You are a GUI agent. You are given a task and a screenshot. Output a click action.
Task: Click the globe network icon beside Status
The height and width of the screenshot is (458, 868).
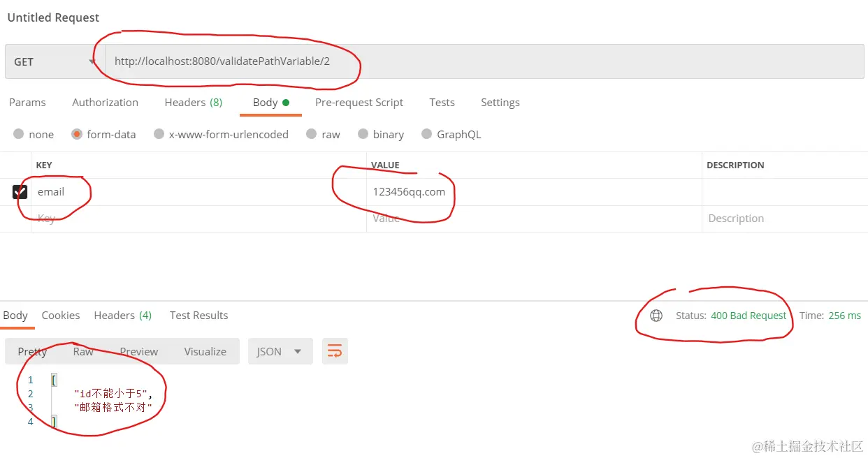pyautogui.click(x=656, y=316)
